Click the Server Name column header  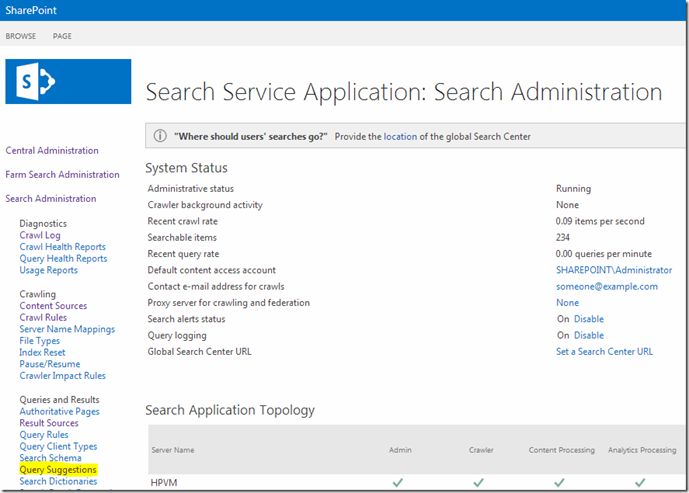(173, 450)
